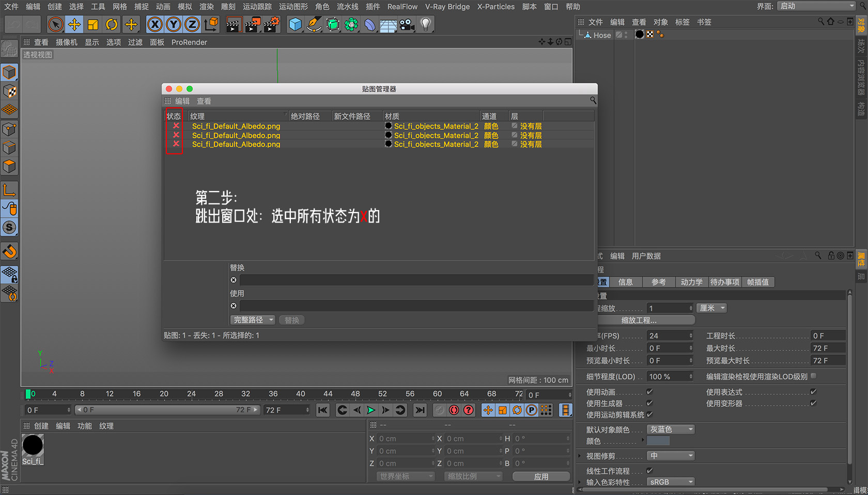Screen dimensions: 868x495
Task: Open the timeline filmstrip icon
Action: 566,410
